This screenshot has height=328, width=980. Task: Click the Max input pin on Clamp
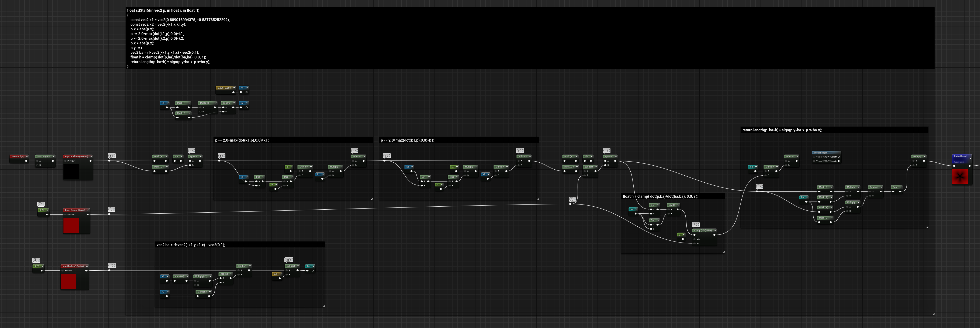[x=695, y=243]
